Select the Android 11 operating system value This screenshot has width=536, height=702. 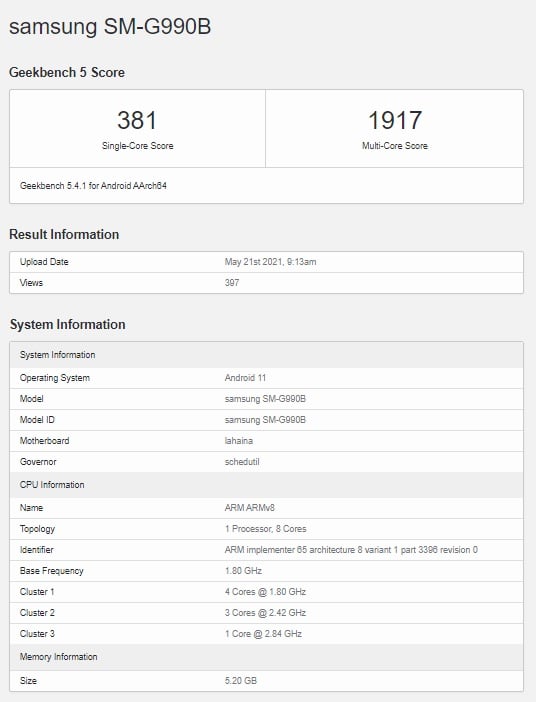(245, 378)
